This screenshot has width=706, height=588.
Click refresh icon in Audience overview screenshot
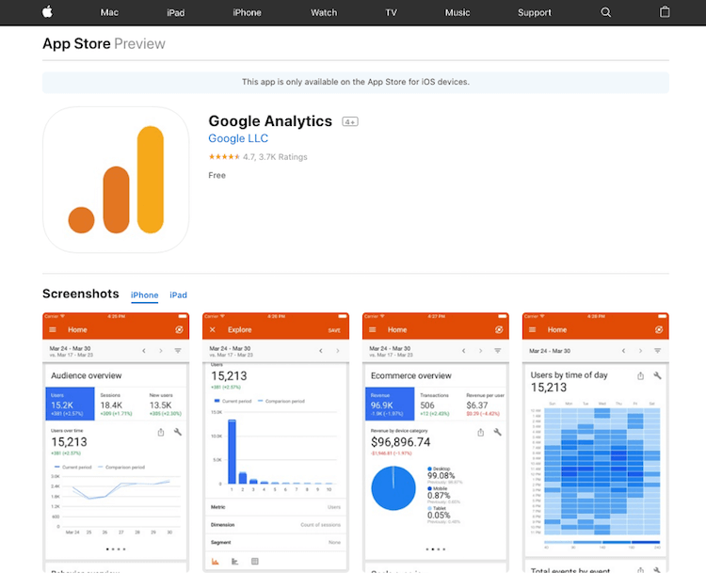tap(179, 330)
